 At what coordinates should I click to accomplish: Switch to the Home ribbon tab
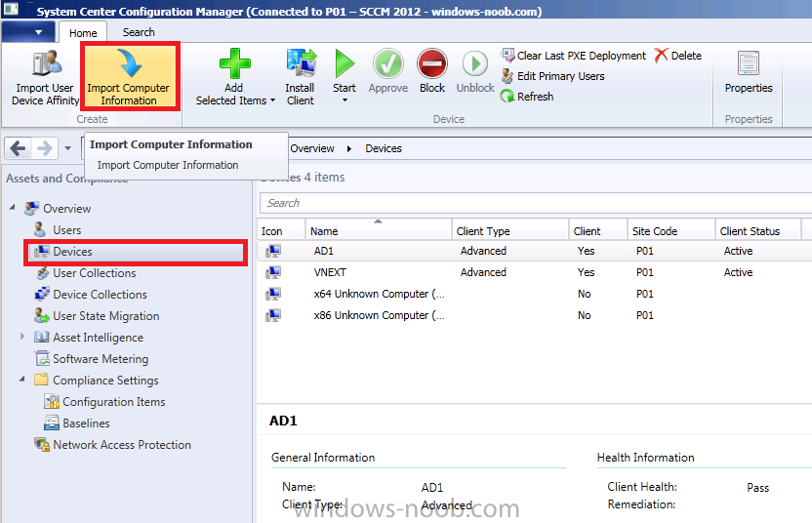[x=83, y=32]
